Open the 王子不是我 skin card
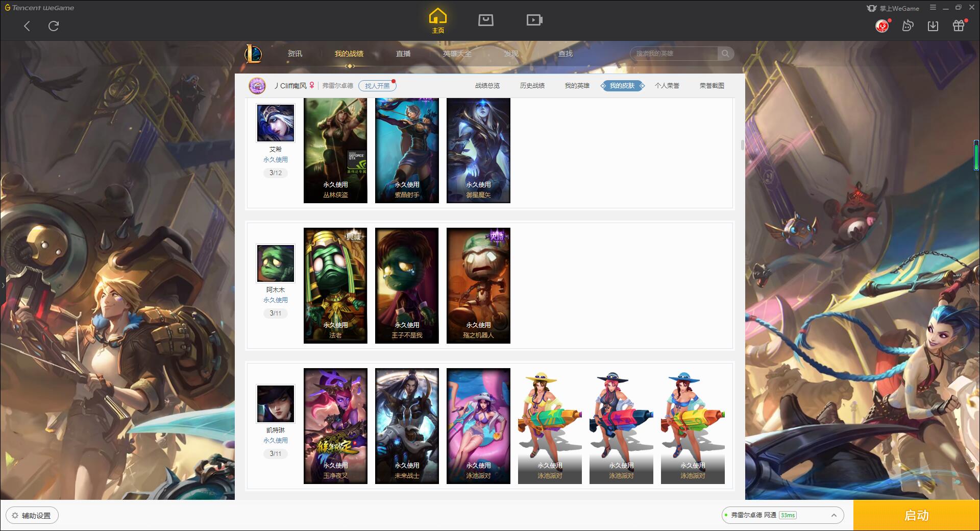This screenshot has width=980, height=531. [x=407, y=285]
